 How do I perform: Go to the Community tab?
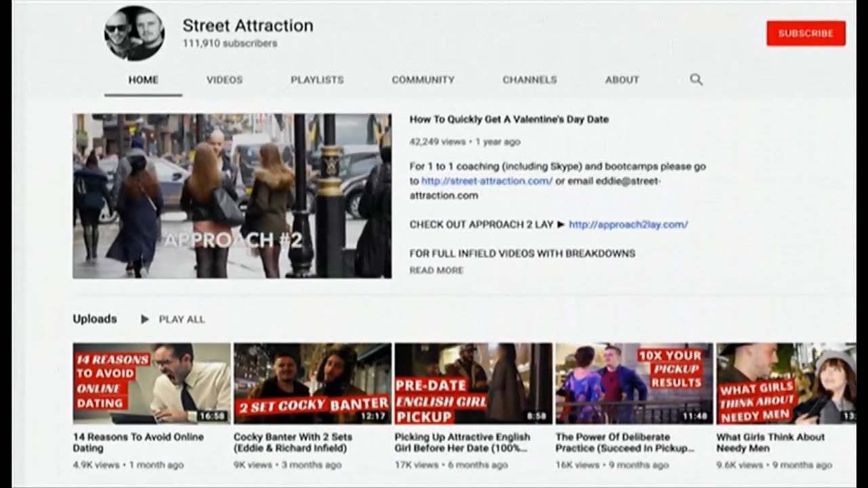coord(423,79)
